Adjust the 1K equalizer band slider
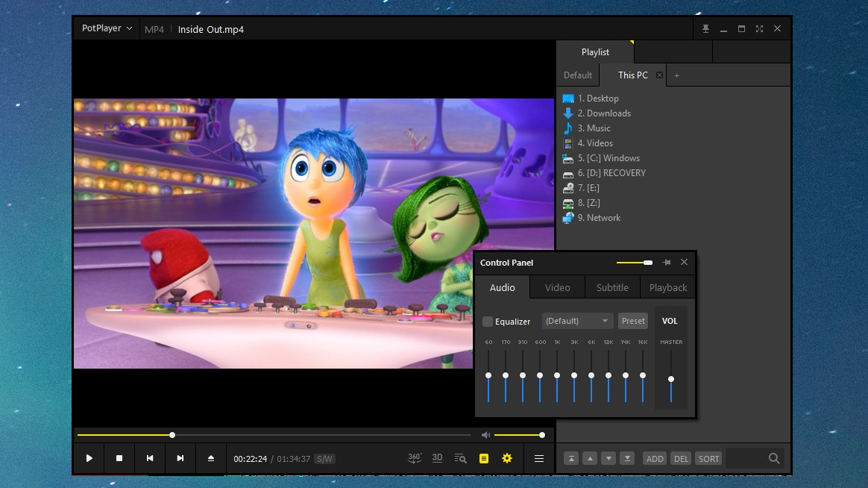Image resolution: width=868 pixels, height=488 pixels. tap(557, 375)
